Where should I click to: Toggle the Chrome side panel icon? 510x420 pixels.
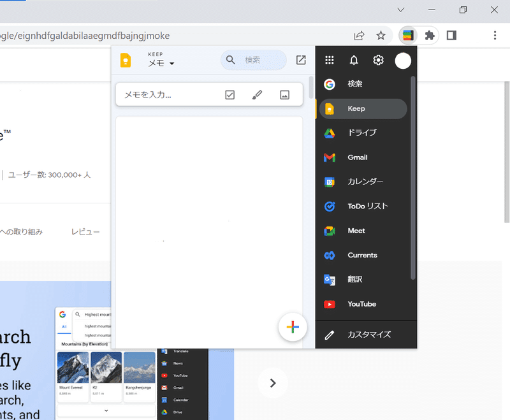(451, 35)
